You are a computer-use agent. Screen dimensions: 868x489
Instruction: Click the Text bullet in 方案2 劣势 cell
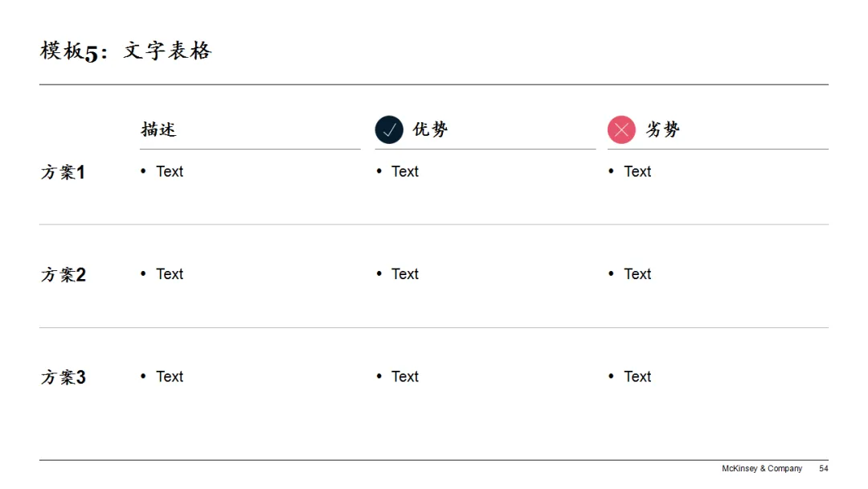click(x=637, y=274)
